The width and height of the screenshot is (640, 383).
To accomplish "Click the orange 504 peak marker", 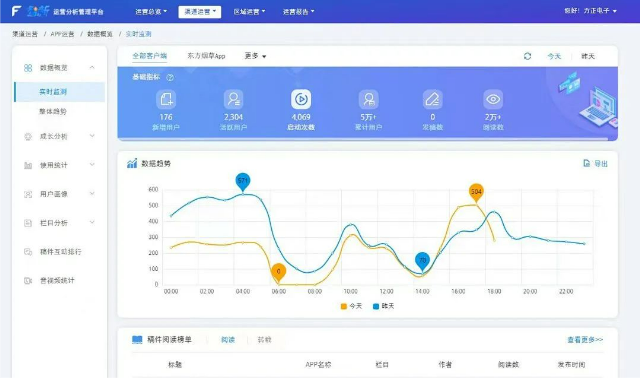I will (476, 193).
